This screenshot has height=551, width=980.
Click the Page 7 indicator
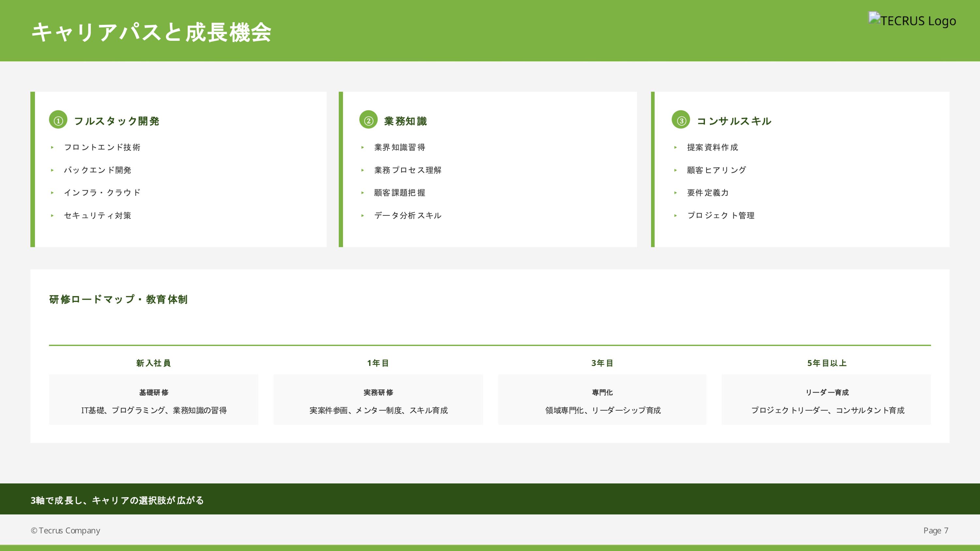click(936, 530)
